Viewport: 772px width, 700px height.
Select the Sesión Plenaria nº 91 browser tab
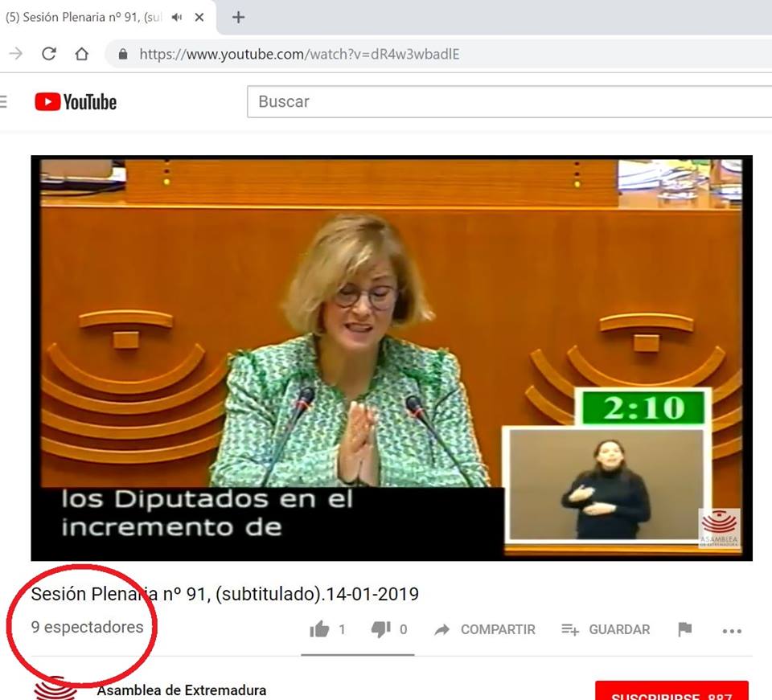[x=107, y=17]
